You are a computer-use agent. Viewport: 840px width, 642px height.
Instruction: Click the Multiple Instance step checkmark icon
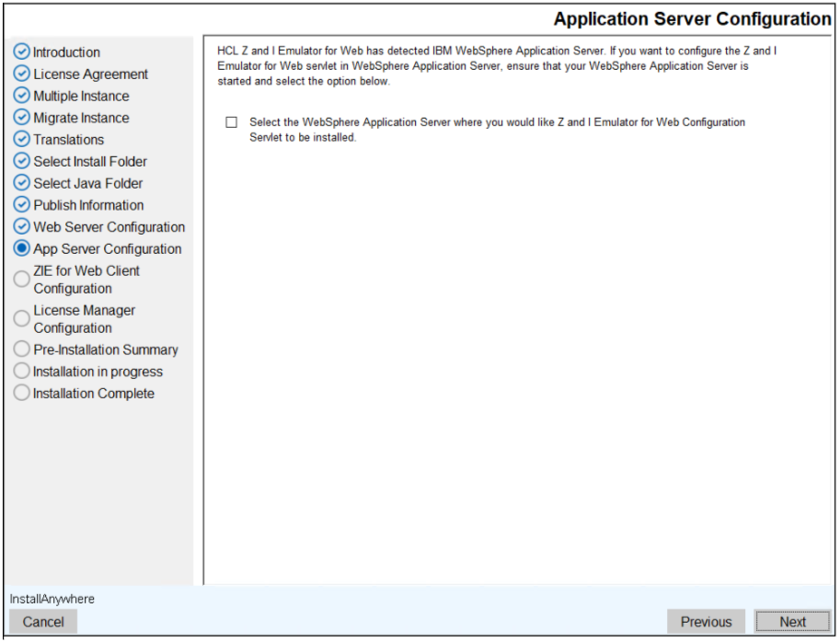(x=21, y=96)
